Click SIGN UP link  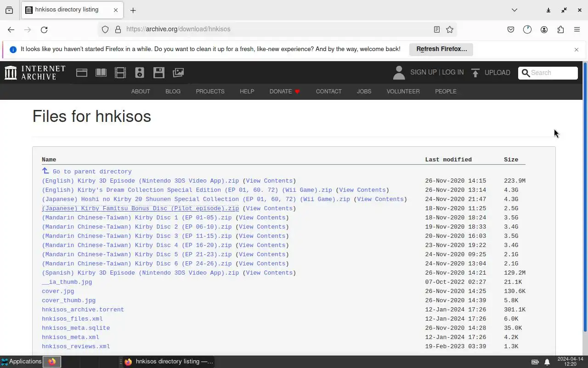coord(423,73)
